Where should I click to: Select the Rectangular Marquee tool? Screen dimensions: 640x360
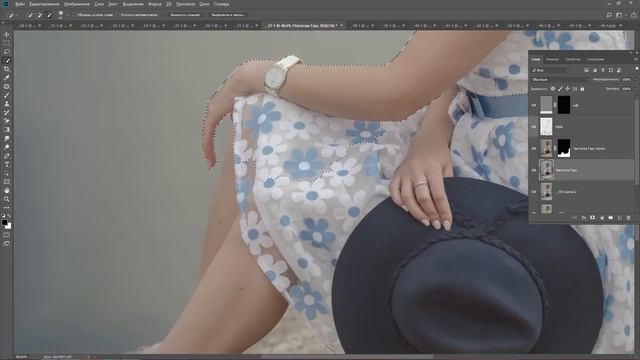[x=7, y=43]
